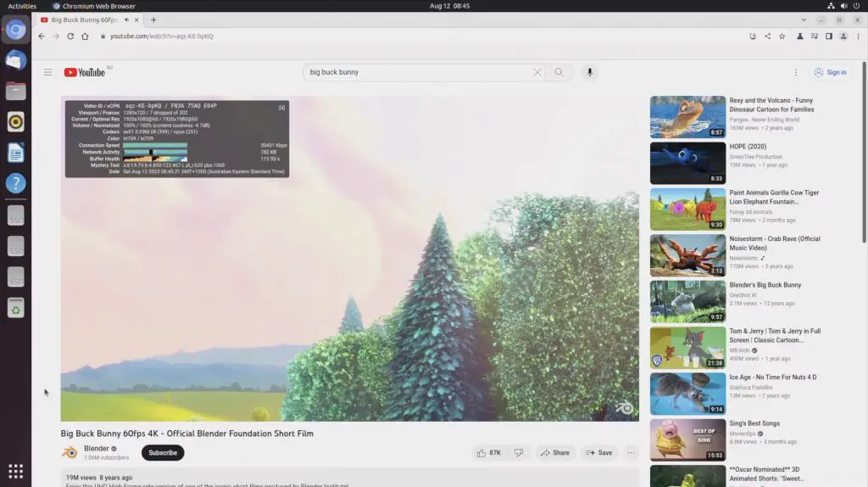This screenshot has width=868, height=487.
Task: Clear the search box with the X icon
Action: 537,72
